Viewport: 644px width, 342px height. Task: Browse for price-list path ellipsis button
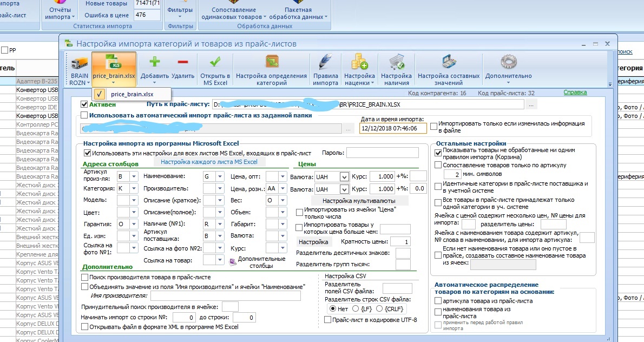(x=531, y=104)
